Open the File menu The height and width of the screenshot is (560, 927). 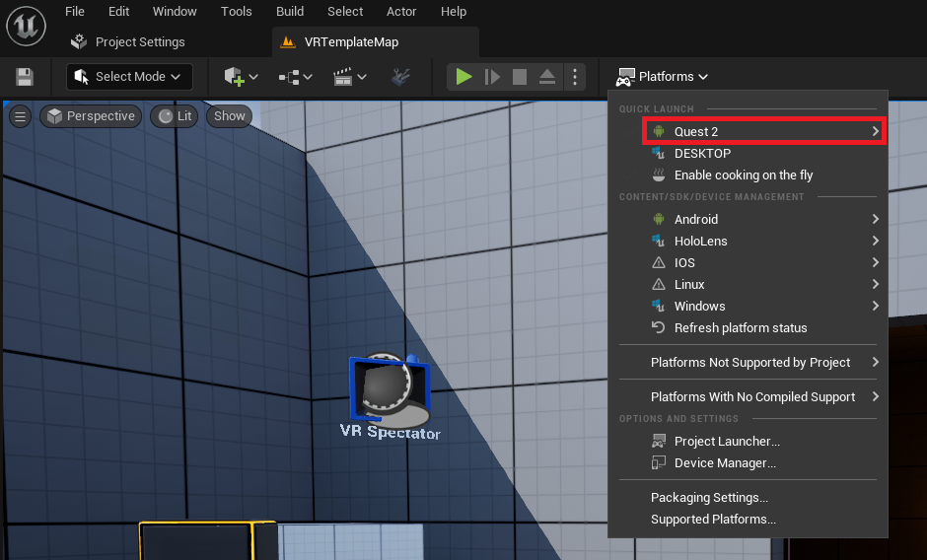pos(75,11)
